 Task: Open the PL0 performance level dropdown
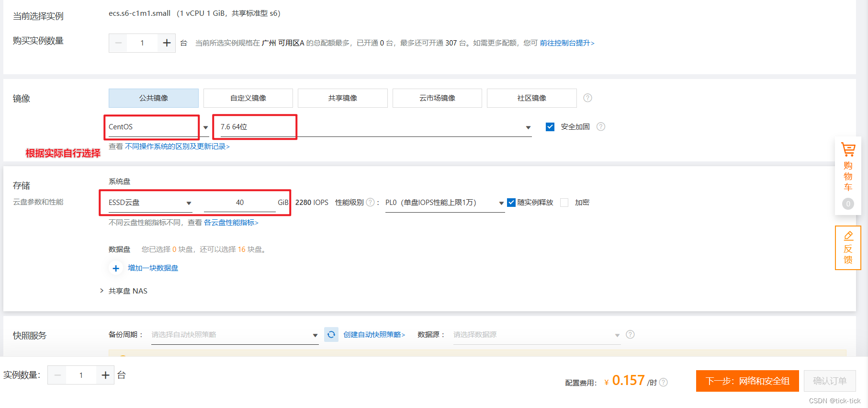445,203
